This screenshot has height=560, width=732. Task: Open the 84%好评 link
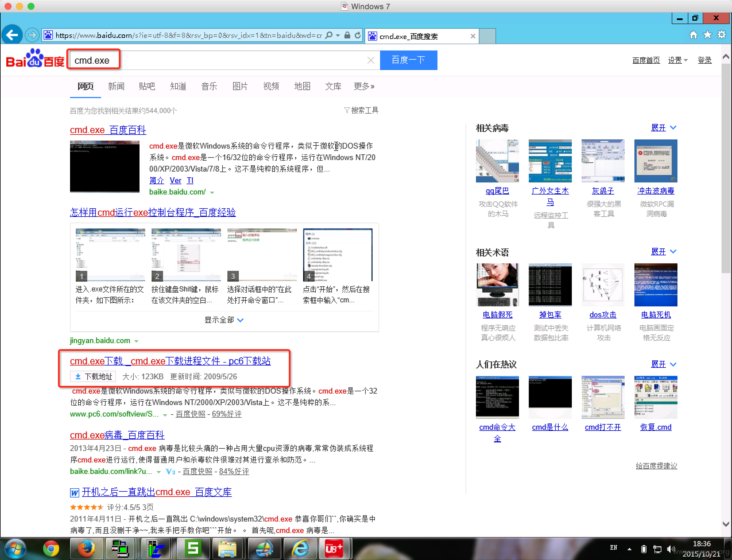(x=234, y=471)
